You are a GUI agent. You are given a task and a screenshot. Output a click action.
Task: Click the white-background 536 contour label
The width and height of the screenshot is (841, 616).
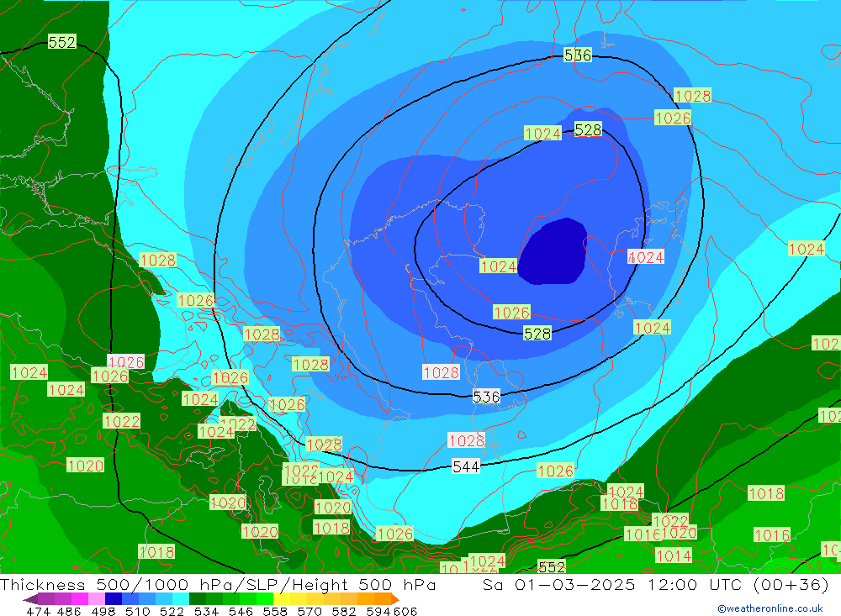pyautogui.click(x=486, y=397)
